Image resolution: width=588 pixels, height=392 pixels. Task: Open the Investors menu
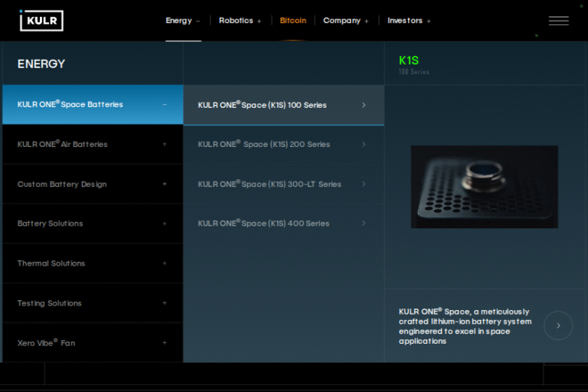coord(409,21)
